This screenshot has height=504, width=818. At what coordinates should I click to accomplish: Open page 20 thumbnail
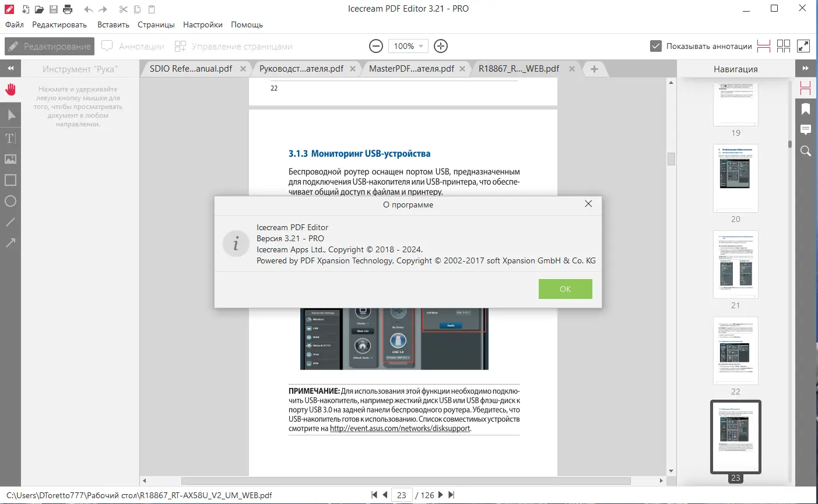point(736,178)
